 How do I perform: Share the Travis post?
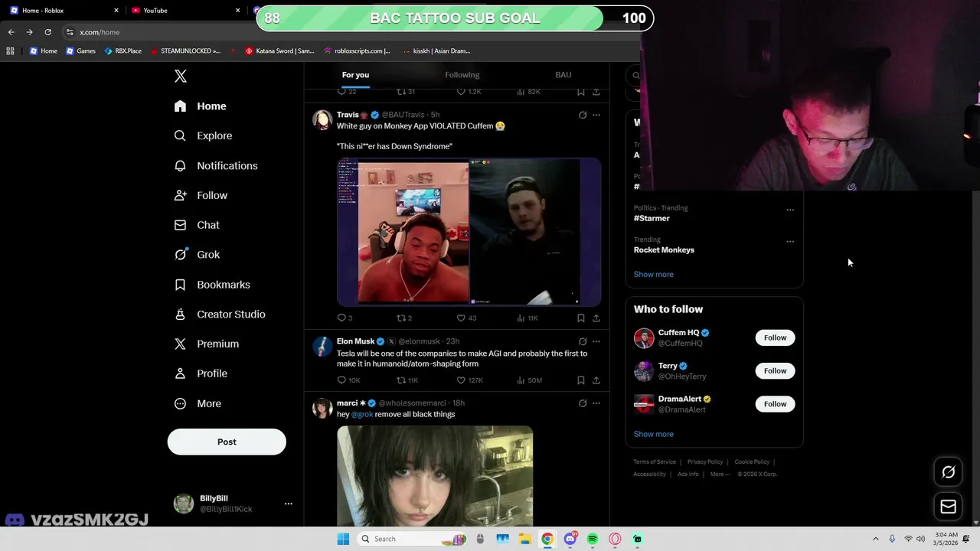coord(596,318)
